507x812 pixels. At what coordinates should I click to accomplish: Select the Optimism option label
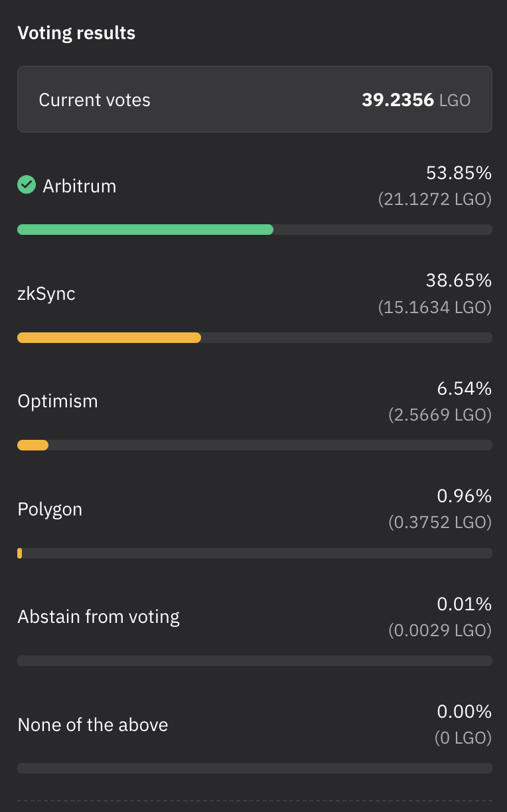(x=58, y=401)
